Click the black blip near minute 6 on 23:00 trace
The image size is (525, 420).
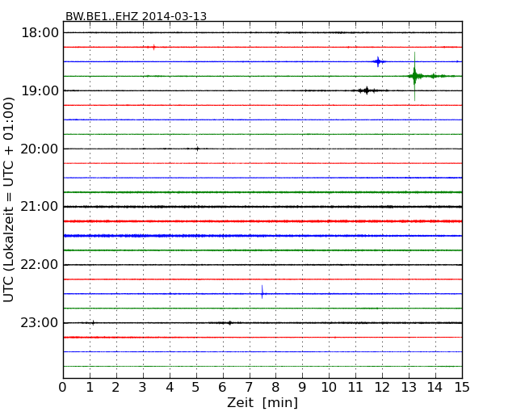tap(229, 323)
